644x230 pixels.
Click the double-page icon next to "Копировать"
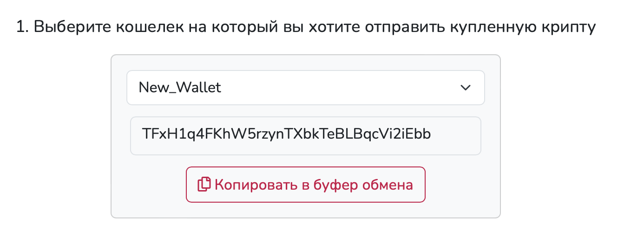[204, 185]
